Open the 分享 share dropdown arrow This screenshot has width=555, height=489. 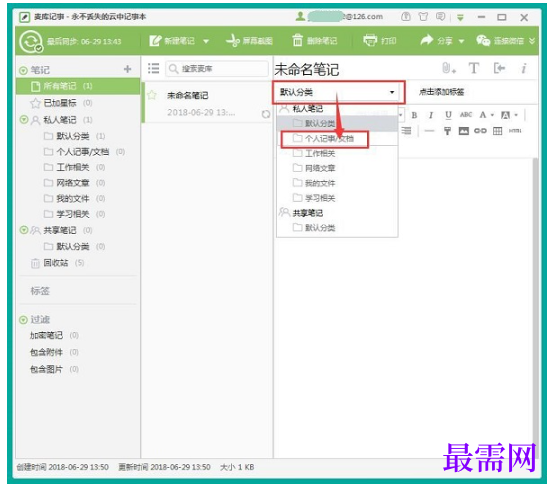[461, 41]
